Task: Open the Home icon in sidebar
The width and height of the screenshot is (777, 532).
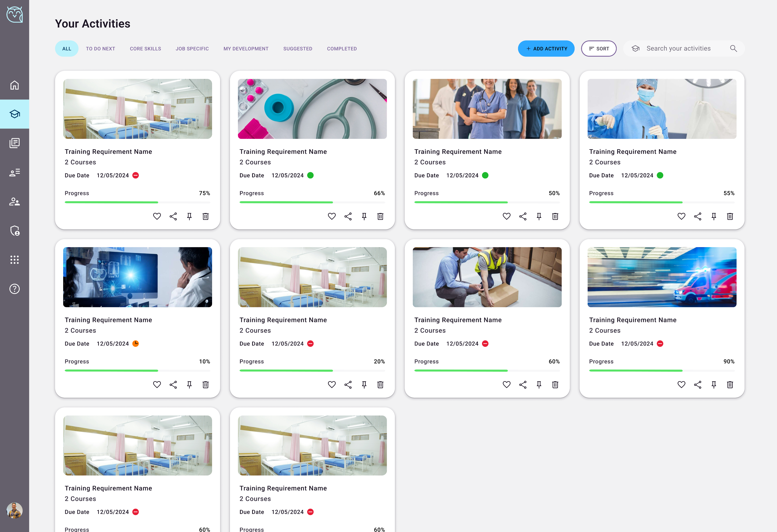Action: tap(14, 85)
